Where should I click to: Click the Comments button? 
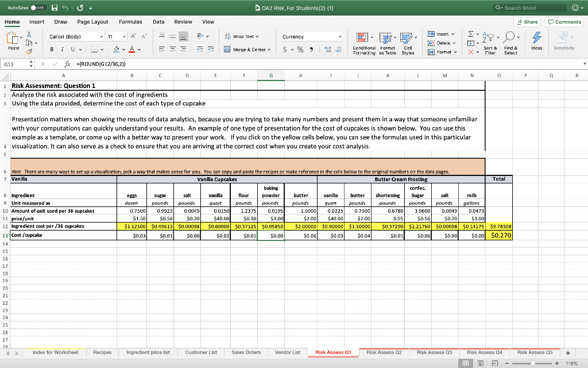click(564, 21)
